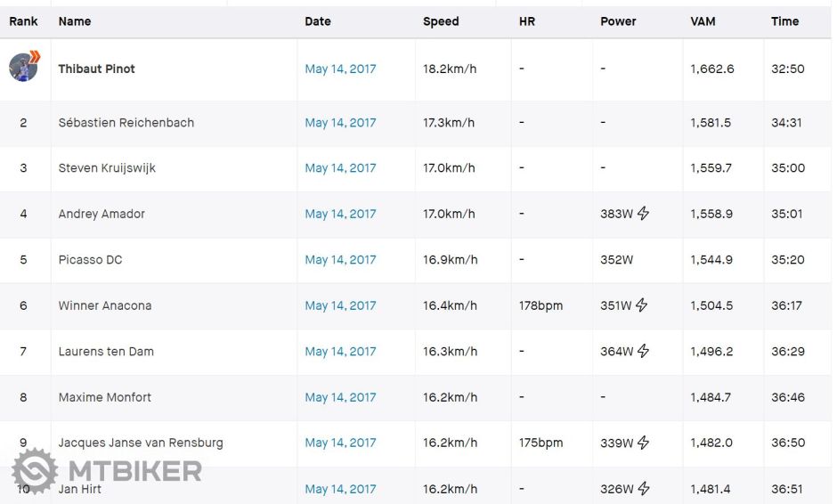
Task: Click the Name column header
Action: (x=75, y=21)
